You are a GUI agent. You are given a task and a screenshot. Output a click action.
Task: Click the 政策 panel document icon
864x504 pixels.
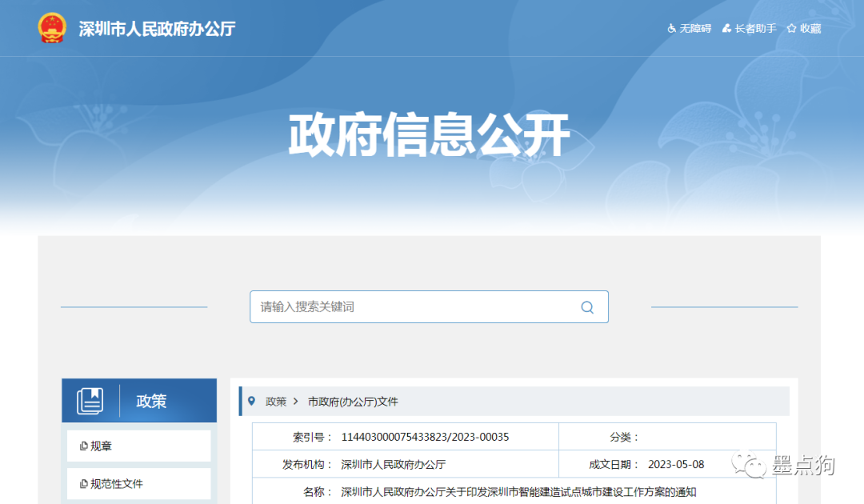(90, 401)
